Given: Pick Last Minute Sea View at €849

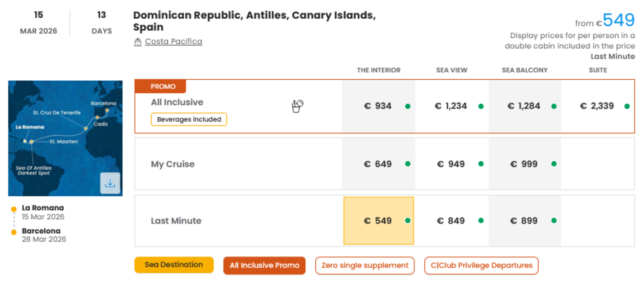Looking at the screenshot, I should [451, 221].
